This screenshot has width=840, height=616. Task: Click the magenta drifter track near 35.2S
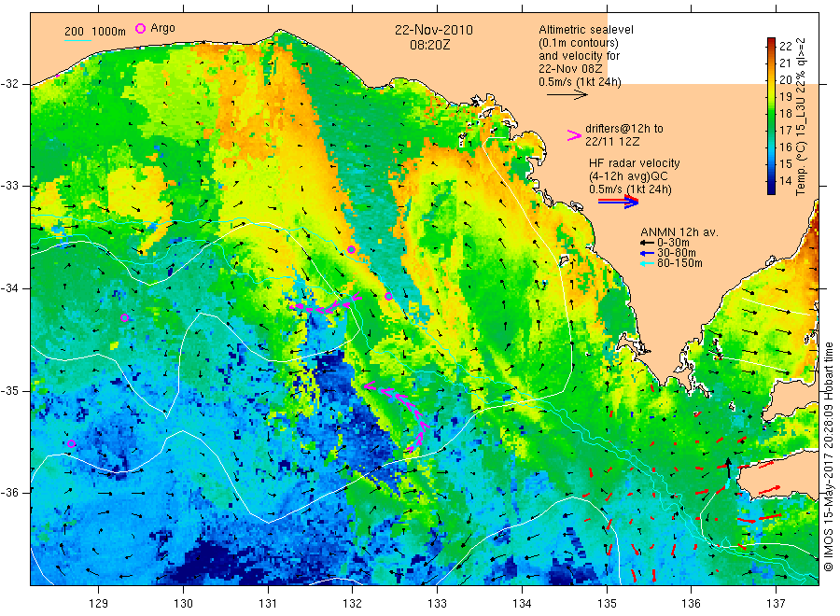coord(398,415)
